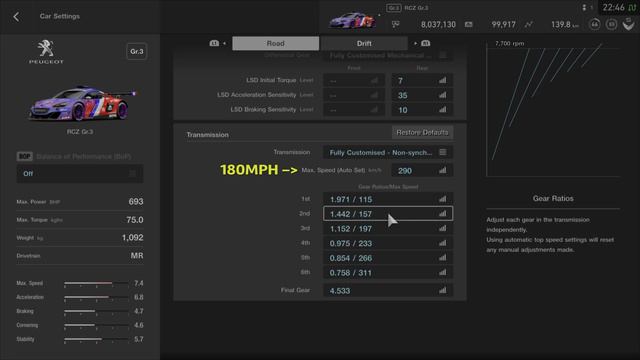Click the graph icon beside 139.8 km
Viewport: 640px width, 360px height.
529,24
